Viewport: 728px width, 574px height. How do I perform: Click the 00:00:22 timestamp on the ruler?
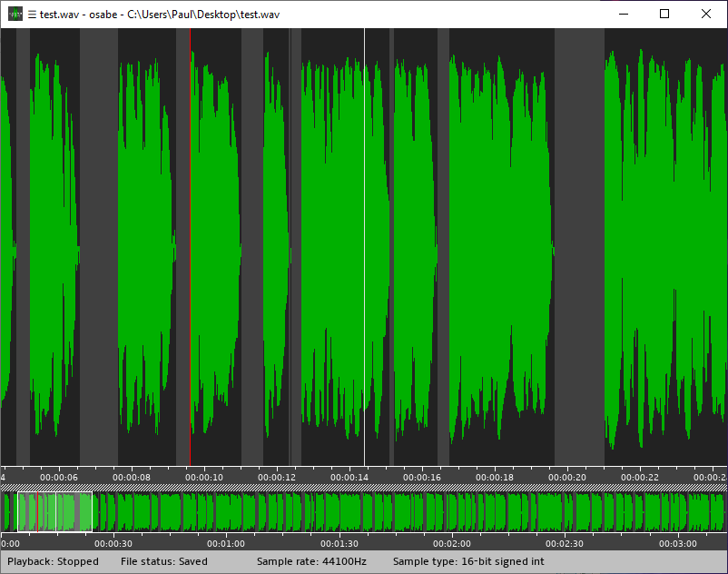(x=640, y=478)
